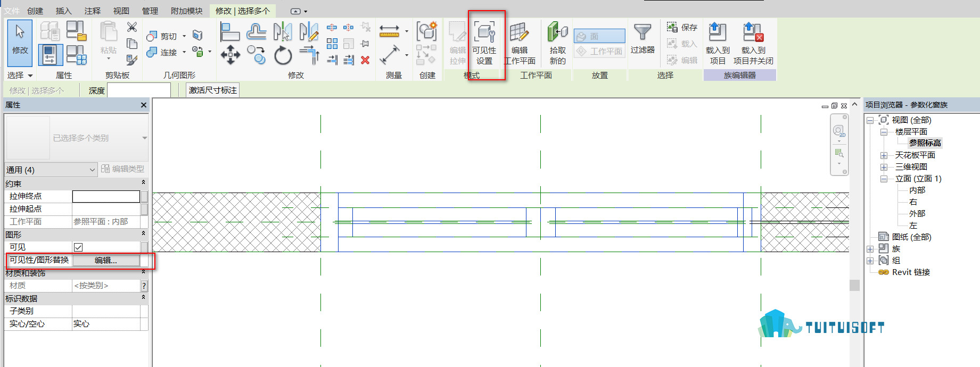
Task: Open the Properties palette icon
Action: pyautogui.click(x=50, y=55)
